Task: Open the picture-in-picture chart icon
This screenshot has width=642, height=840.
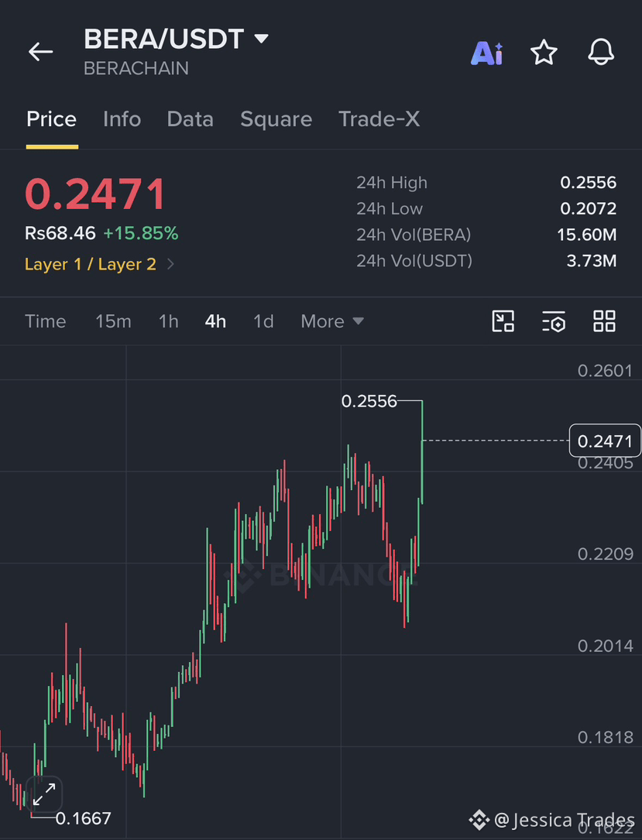Action: [503, 321]
